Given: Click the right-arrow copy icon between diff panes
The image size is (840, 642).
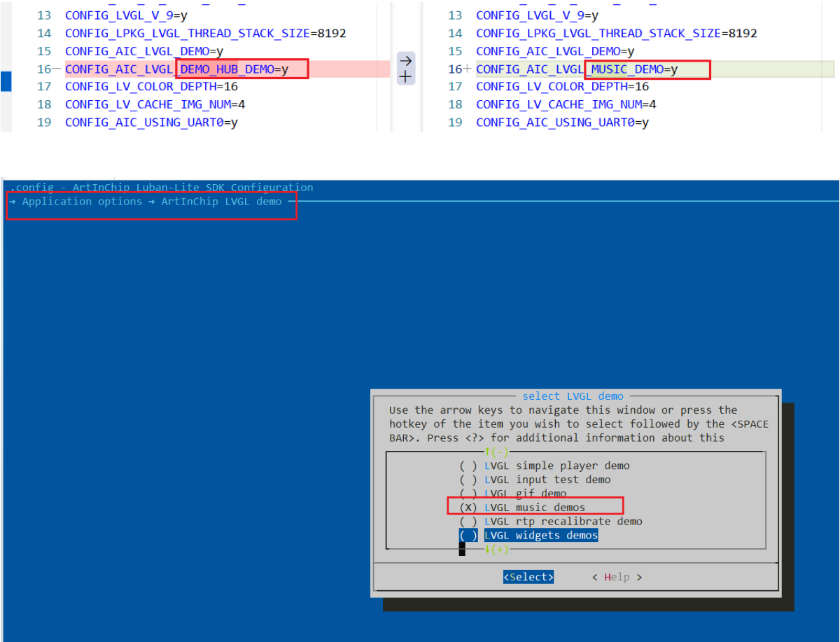Looking at the screenshot, I should (x=406, y=61).
